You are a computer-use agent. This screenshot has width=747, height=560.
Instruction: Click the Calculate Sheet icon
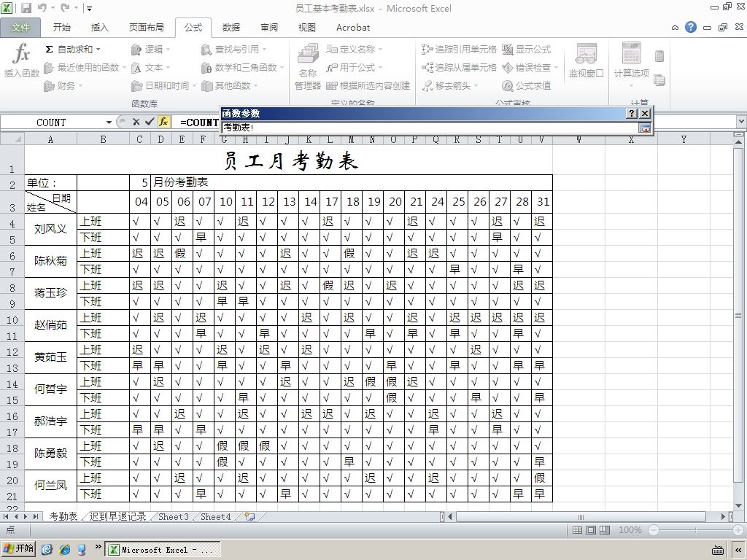point(659,80)
